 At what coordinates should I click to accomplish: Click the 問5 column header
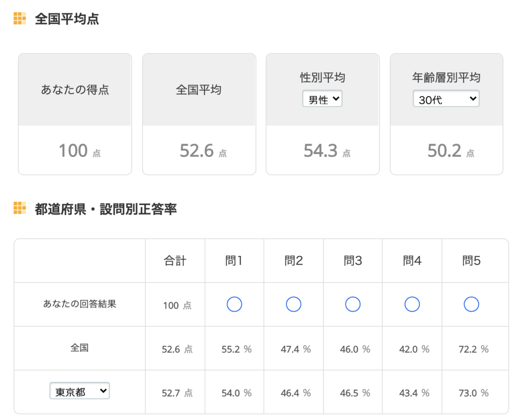(472, 261)
